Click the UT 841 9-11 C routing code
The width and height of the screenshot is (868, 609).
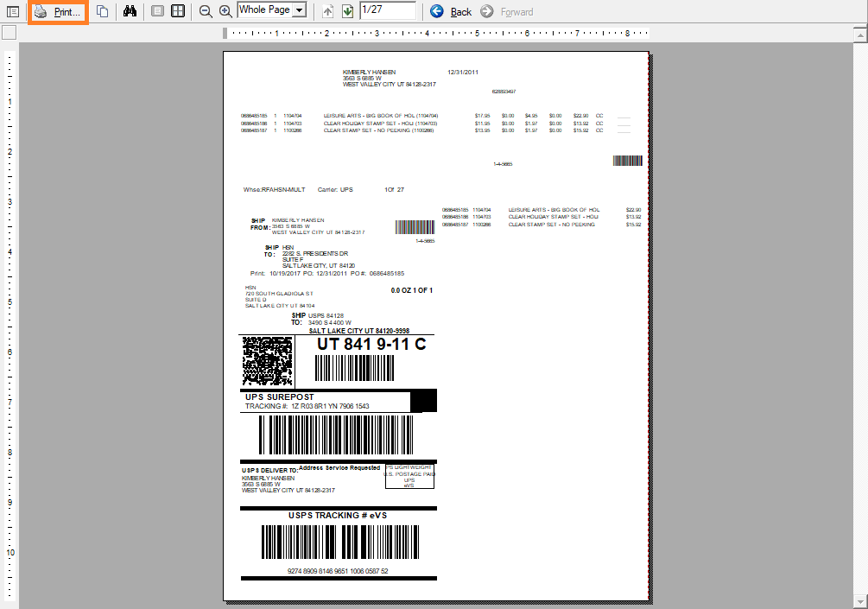pos(371,345)
